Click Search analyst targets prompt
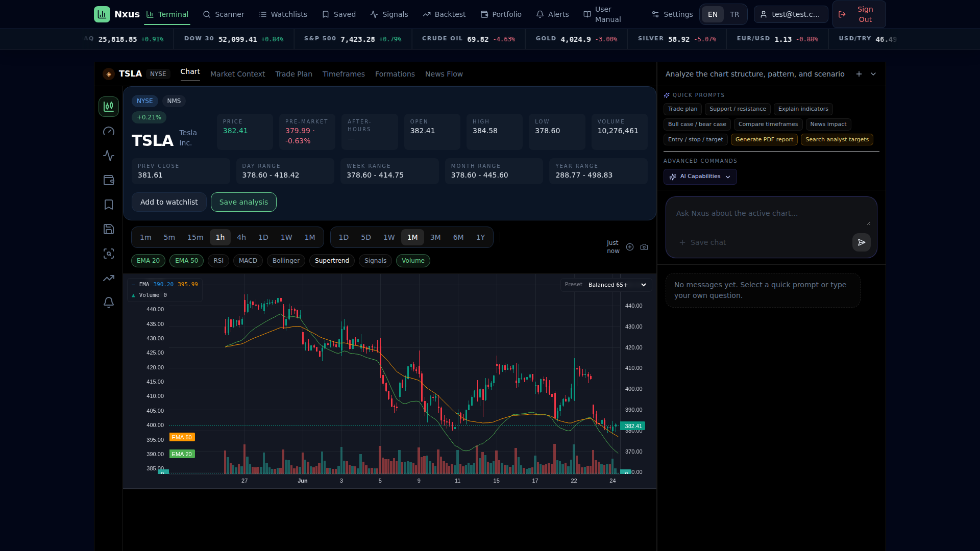 (837, 139)
